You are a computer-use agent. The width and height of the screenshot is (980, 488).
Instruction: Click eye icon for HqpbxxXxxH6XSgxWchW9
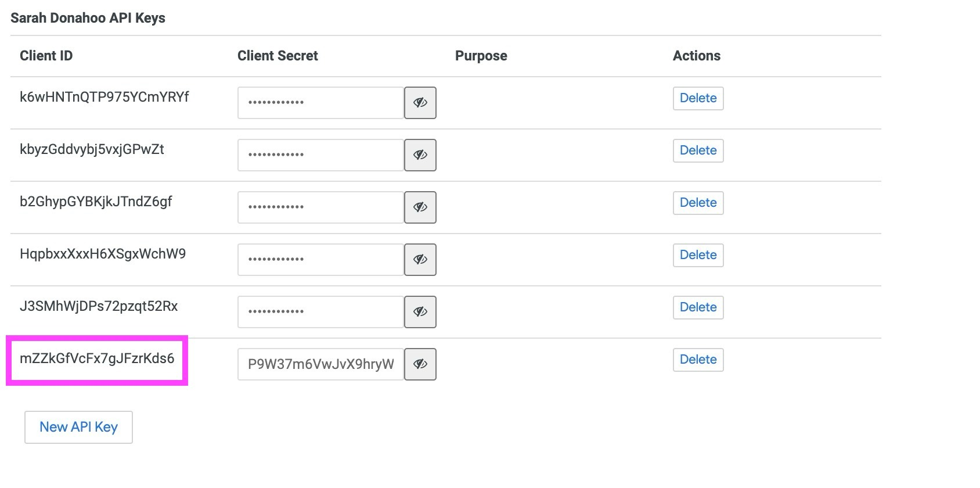point(420,260)
